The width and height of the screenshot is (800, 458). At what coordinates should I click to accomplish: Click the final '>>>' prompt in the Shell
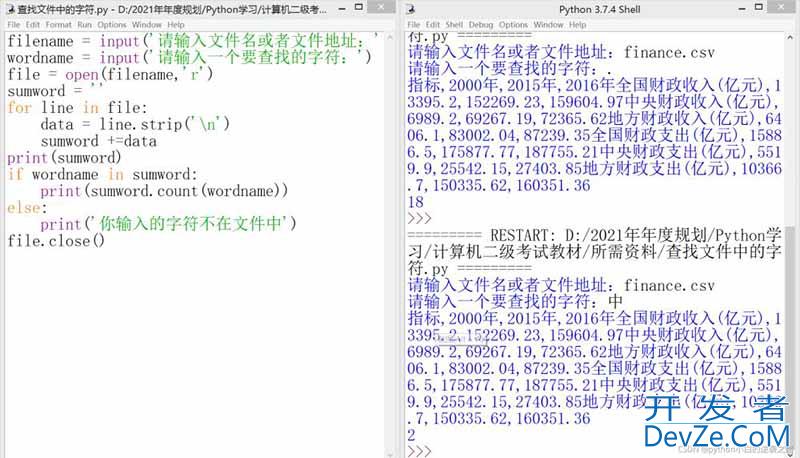point(419,451)
